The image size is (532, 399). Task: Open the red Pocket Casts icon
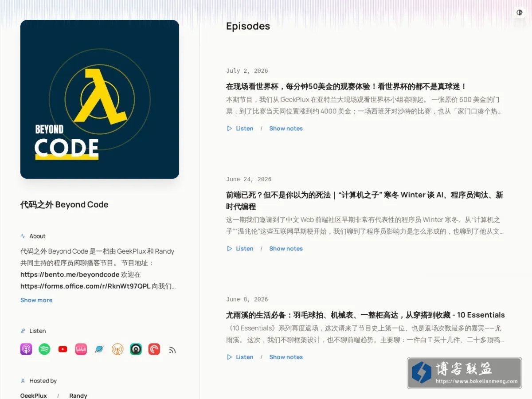154,349
